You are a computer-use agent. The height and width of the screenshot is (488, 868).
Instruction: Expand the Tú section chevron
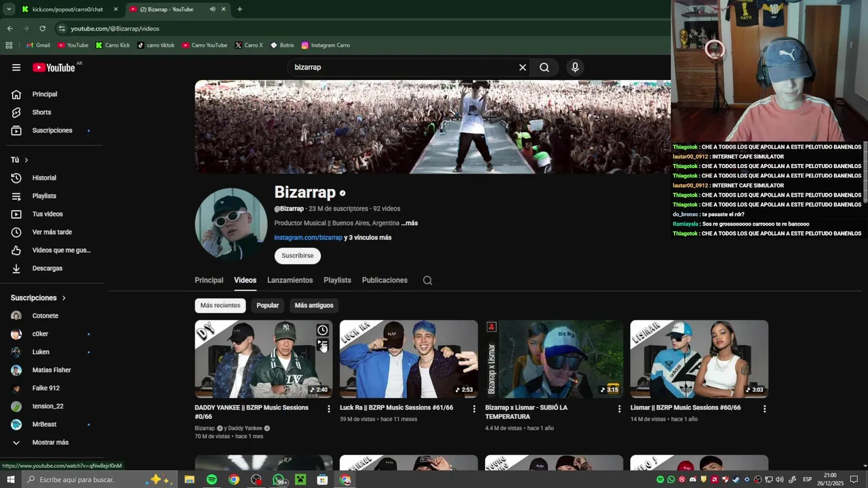tap(26, 160)
